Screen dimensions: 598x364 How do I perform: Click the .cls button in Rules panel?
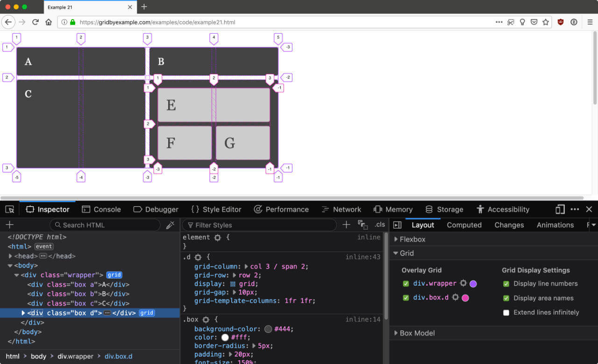(379, 225)
